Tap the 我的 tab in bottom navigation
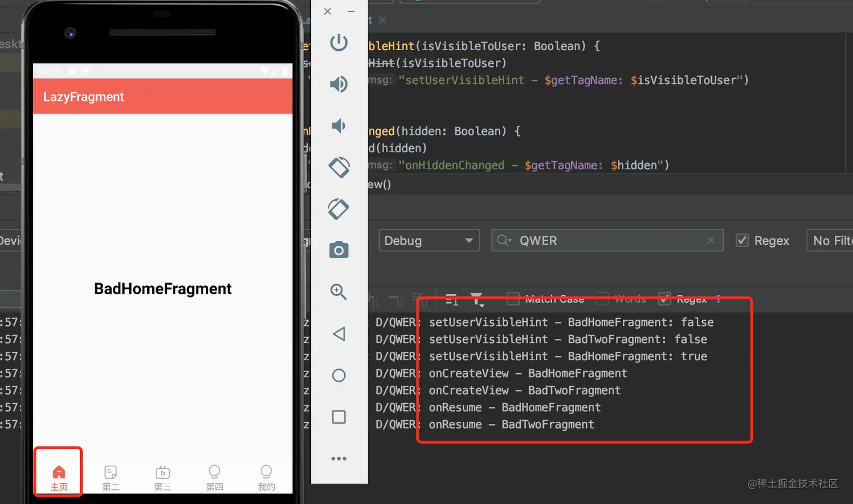Screen dimensions: 853x504 266,478
